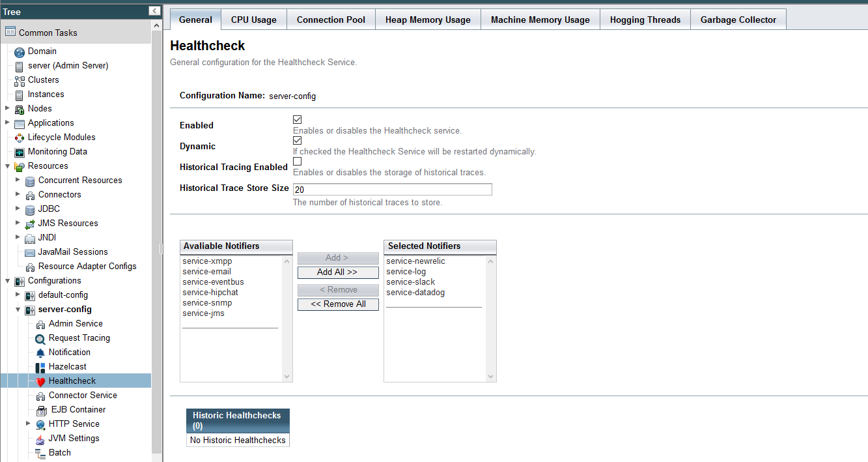Click the Historical Trace Store Size field
The width and height of the screenshot is (868, 462).
[x=391, y=189]
